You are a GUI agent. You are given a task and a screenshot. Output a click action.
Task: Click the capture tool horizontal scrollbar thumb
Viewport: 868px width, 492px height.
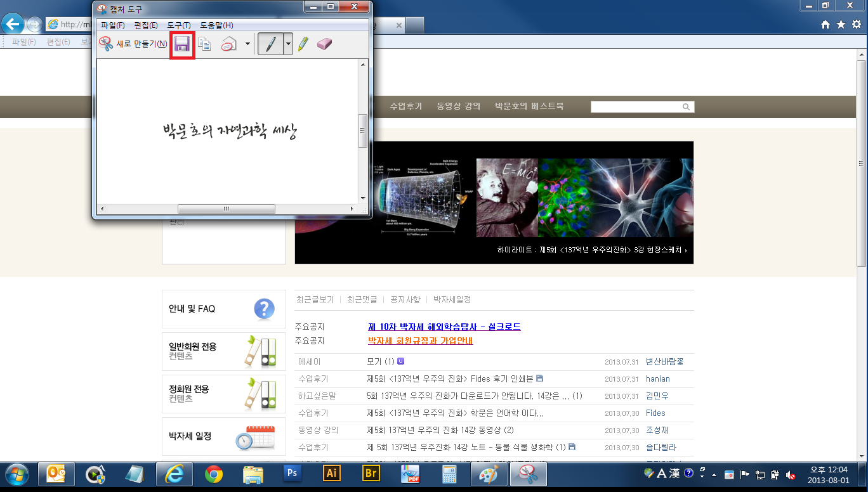(x=226, y=209)
